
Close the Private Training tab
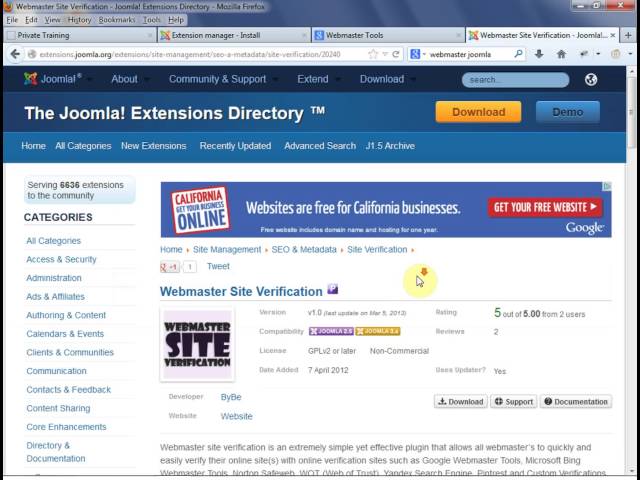150,36
